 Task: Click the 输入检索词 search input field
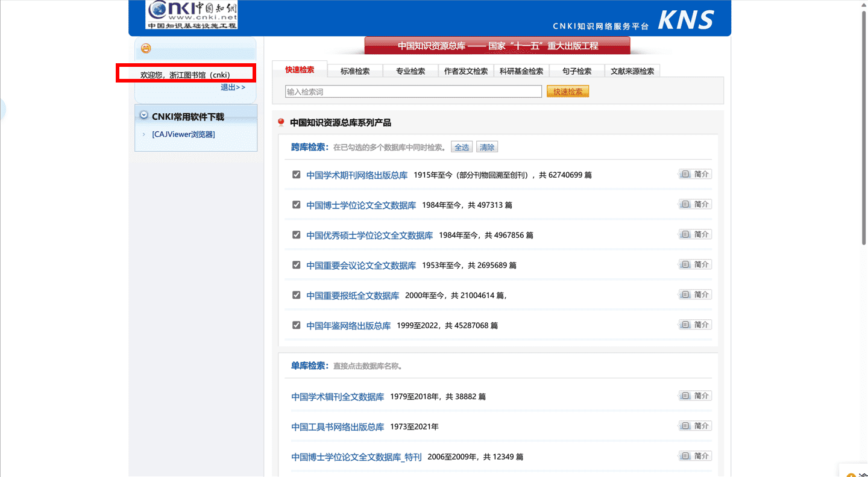click(414, 92)
